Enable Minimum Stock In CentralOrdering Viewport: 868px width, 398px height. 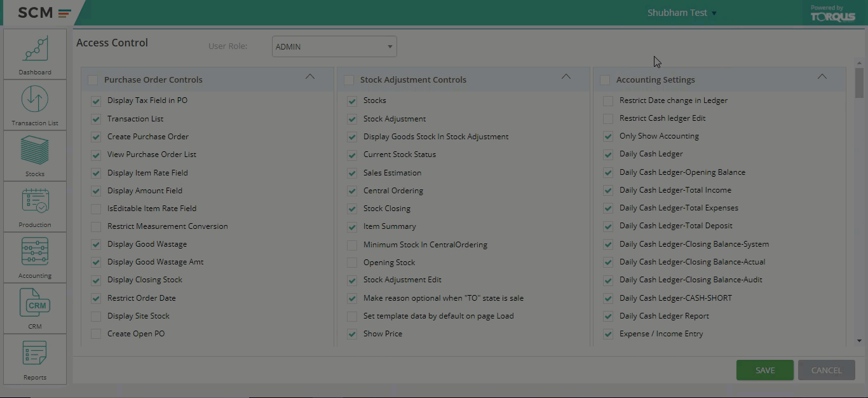pos(352,245)
